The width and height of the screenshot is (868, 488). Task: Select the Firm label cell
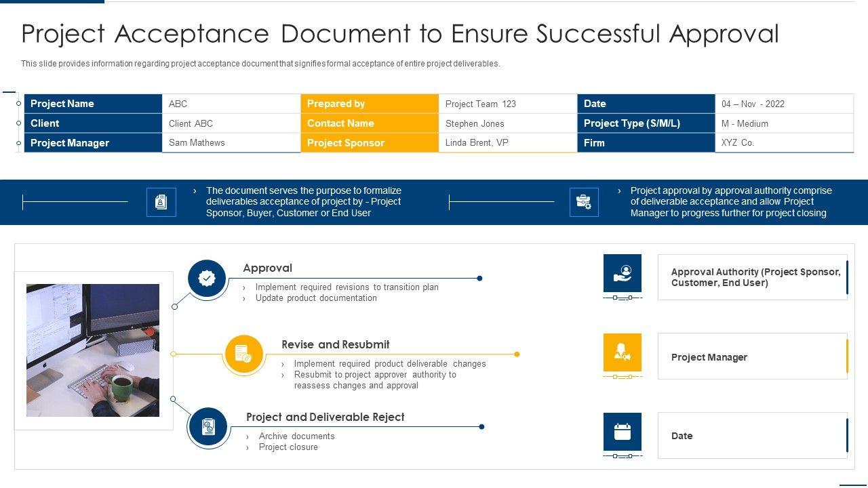point(647,143)
